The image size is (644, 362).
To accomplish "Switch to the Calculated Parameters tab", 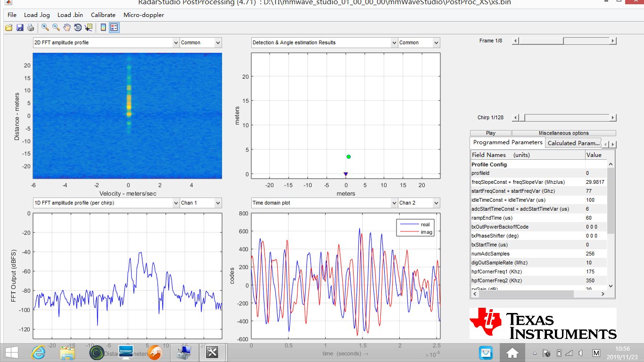I will pos(573,143).
